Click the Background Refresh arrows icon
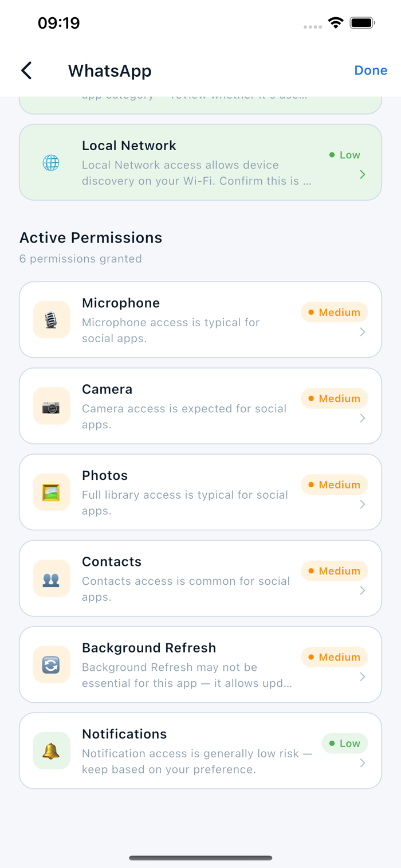The width and height of the screenshot is (401, 868). tap(52, 665)
